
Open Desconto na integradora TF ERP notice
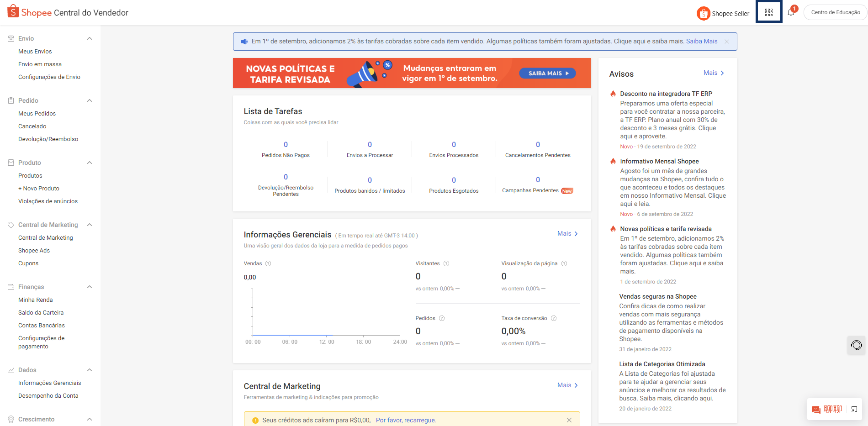[x=666, y=94]
